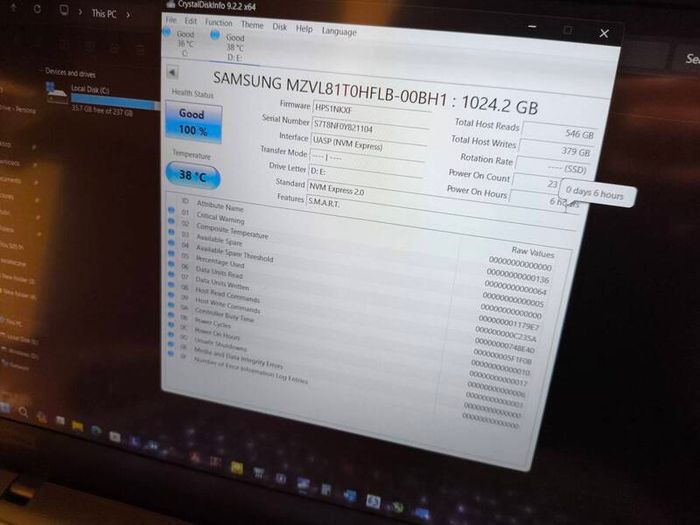Open the yellow File Explorer taskbar icon
Screen dimensions: 700x525
tap(77, 426)
